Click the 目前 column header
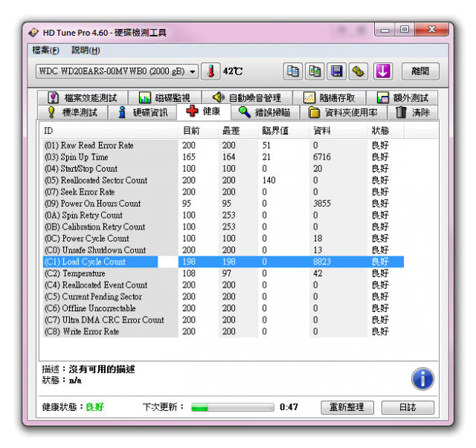 (x=198, y=131)
